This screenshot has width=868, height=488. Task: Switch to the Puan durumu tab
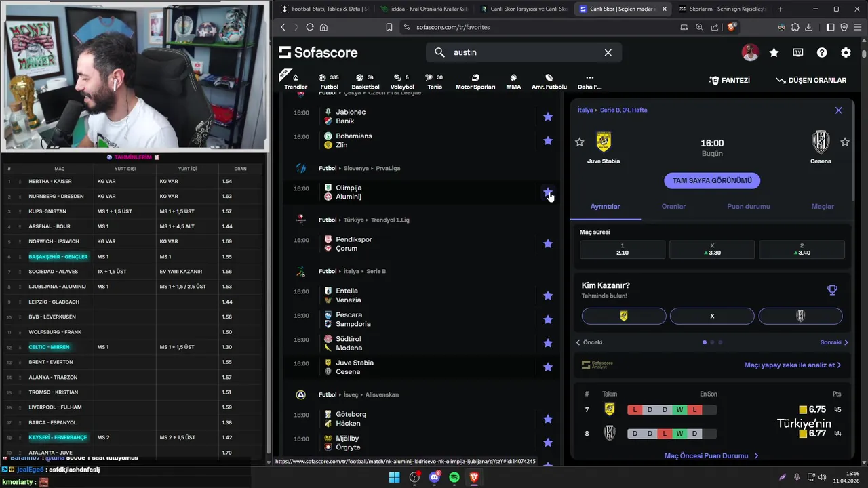pyautogui.click(x=748, y=207)
